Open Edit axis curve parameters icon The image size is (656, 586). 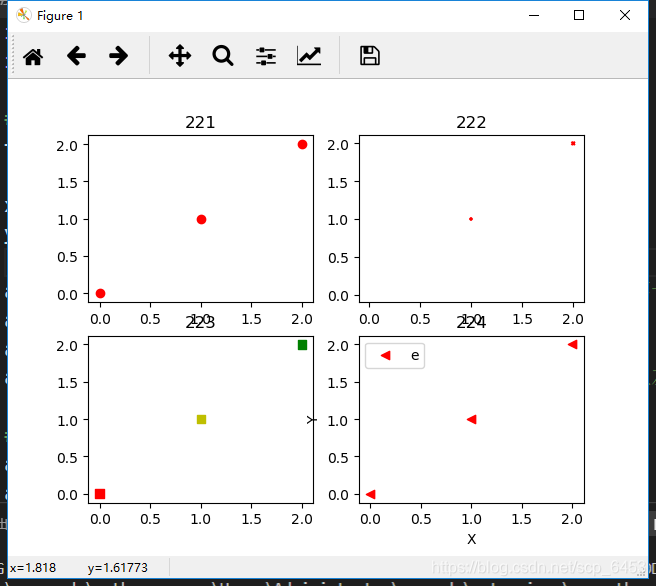309,56
